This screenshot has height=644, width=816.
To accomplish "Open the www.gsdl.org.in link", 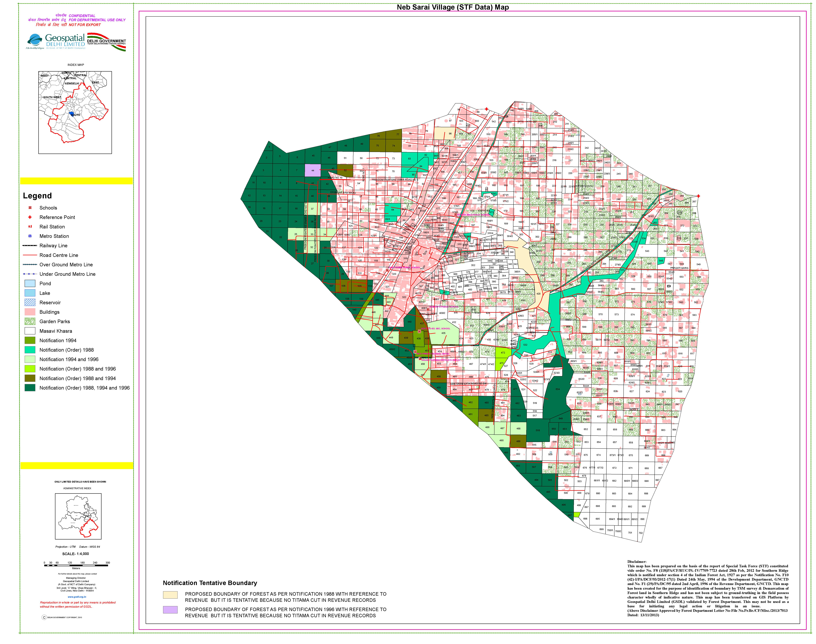I will [x=77, y=597].
